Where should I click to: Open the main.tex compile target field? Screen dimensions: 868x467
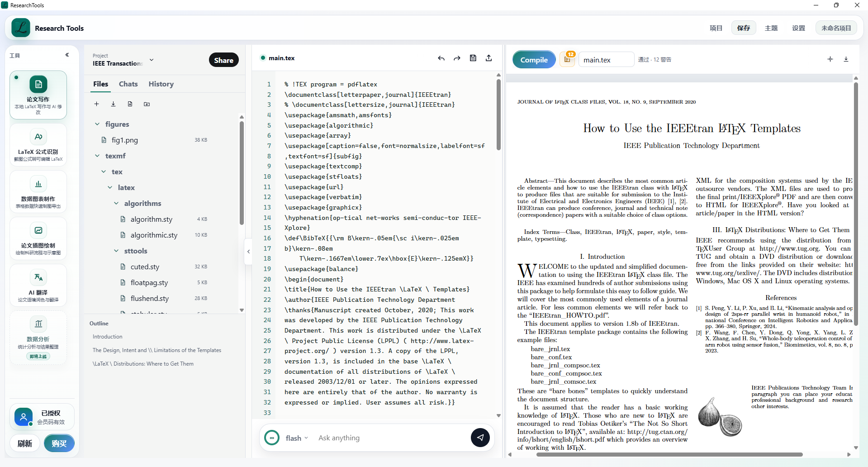click(x=606, y=60)
